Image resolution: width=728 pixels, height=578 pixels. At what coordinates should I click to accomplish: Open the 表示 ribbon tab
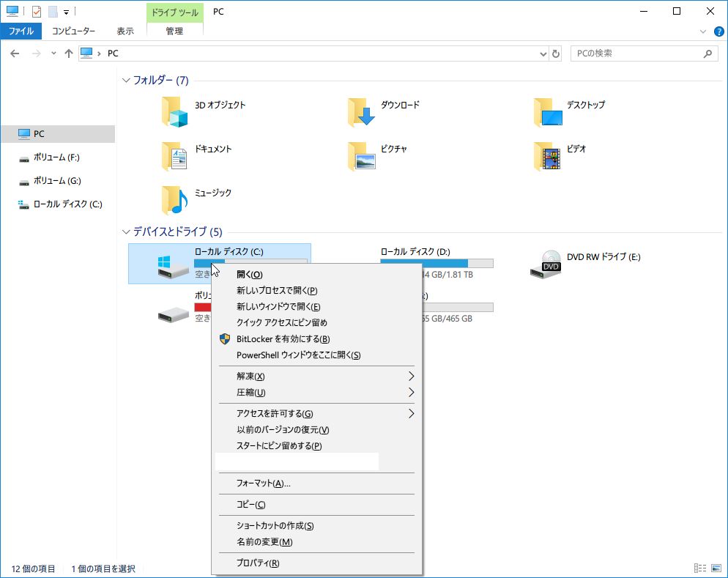point(125,32)
